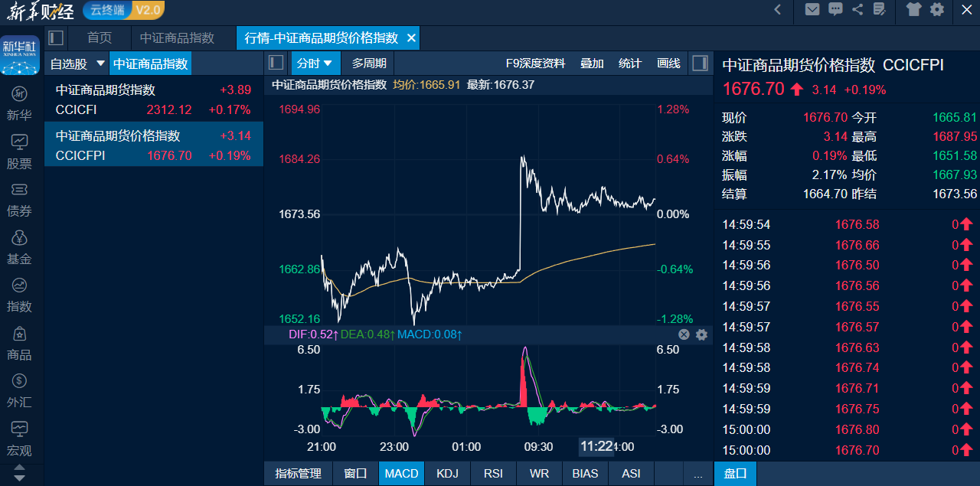Screen dimensions: 980x486
Task: Expand the 自选股 dropdown arrow
Action: 100,64
